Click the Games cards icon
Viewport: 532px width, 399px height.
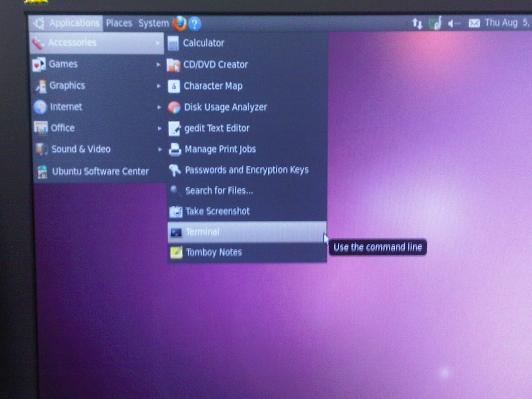click(39, 64)
